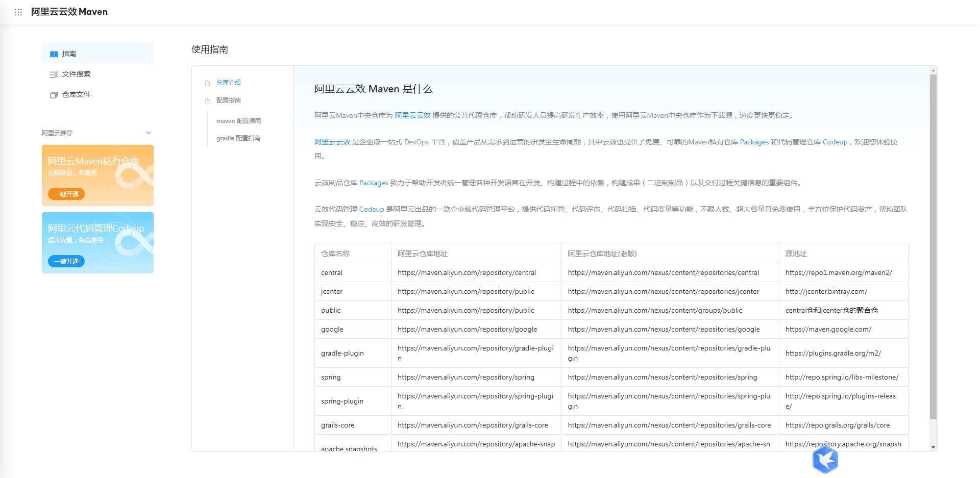Screen dimensions: 980x478
Task: Open the gradle 配置指南 sub-item
Action: tap(238, 138)
